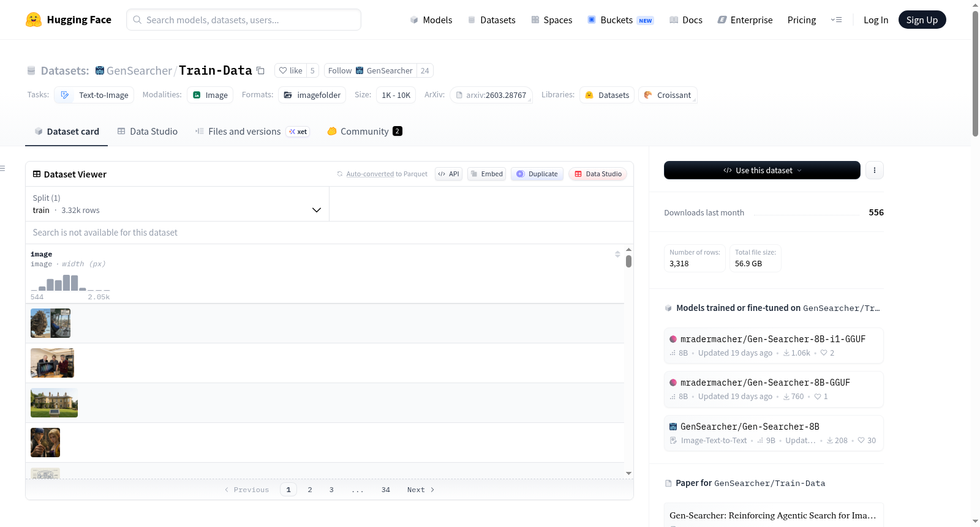Screen dimensions: 980x527
Task: Click the Datasets library tag
Action: click(607, 95)
